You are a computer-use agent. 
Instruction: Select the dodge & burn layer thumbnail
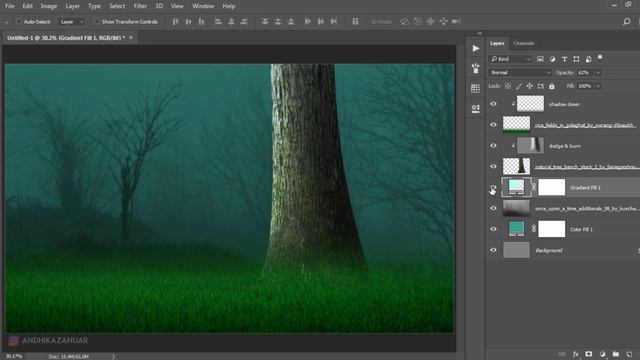coord(530,146)
